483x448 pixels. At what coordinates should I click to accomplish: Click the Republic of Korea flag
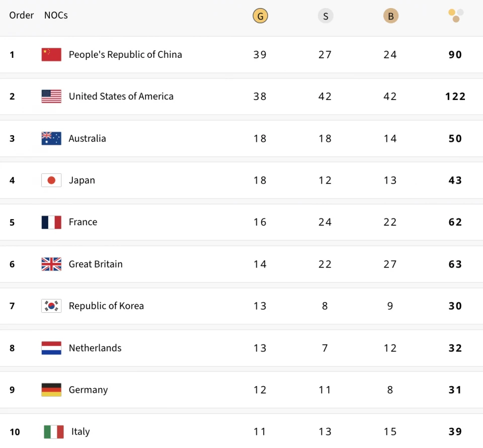51,306
